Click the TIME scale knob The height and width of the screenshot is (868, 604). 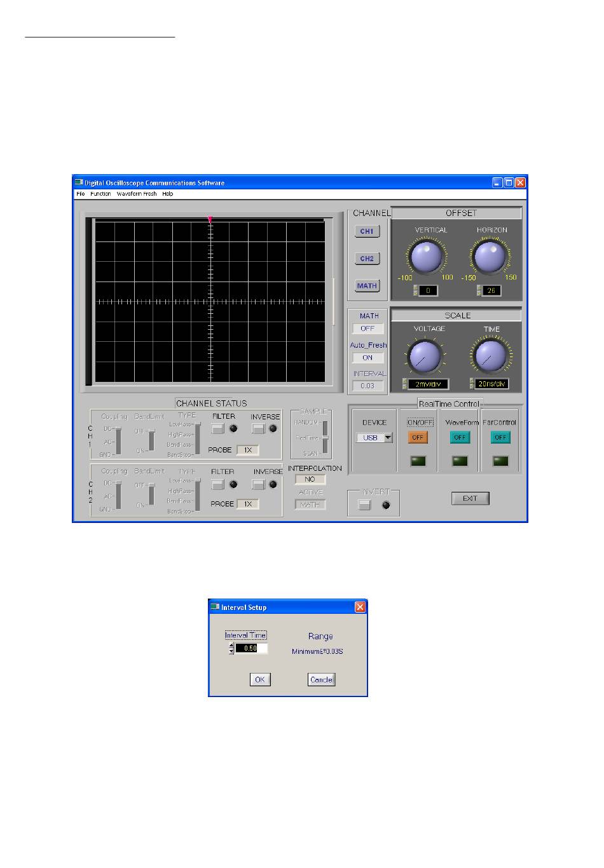pos(490,356)
